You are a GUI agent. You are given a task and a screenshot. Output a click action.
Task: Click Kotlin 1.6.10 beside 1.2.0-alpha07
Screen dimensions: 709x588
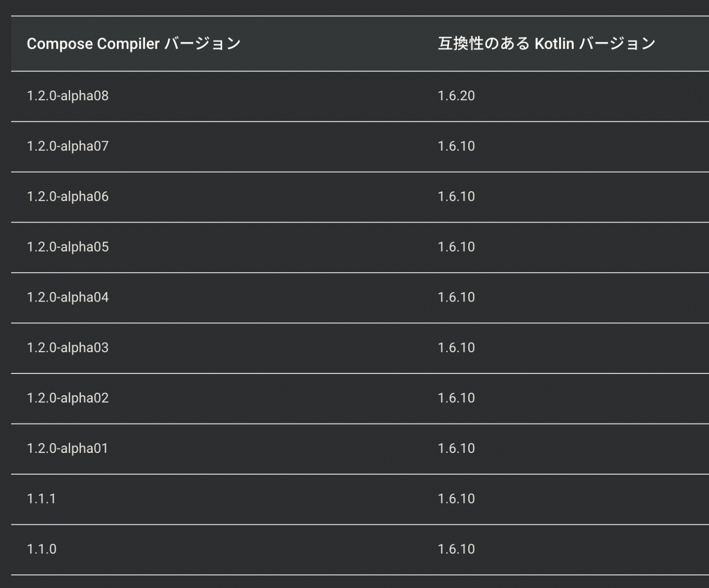click(x=456, y=146)
